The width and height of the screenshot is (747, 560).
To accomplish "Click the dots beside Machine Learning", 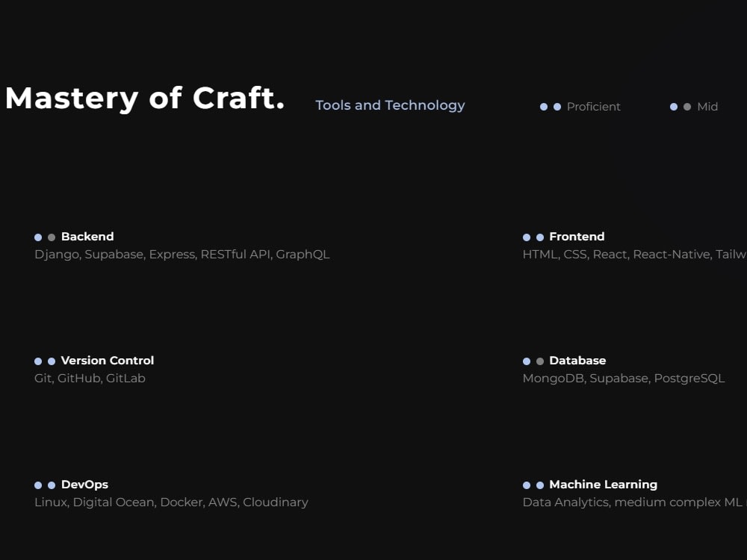I will coord(533,485).
